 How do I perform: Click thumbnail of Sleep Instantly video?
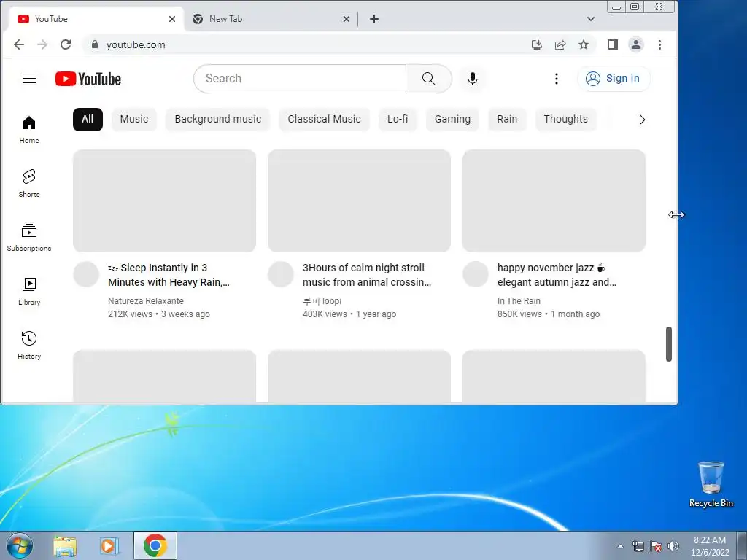[164, 201]
